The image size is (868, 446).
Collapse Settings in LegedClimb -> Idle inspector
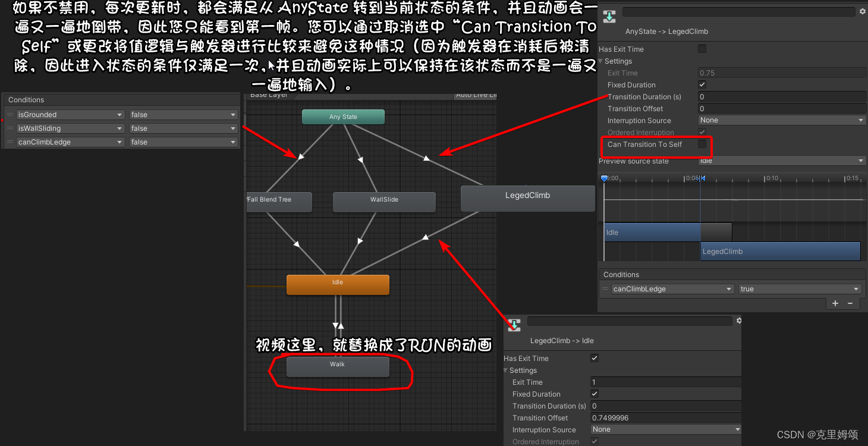(506, 370)
